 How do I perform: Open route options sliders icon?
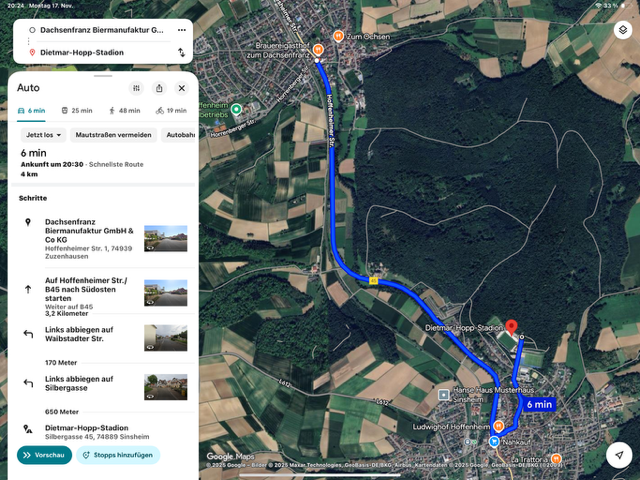coord(136,88)
